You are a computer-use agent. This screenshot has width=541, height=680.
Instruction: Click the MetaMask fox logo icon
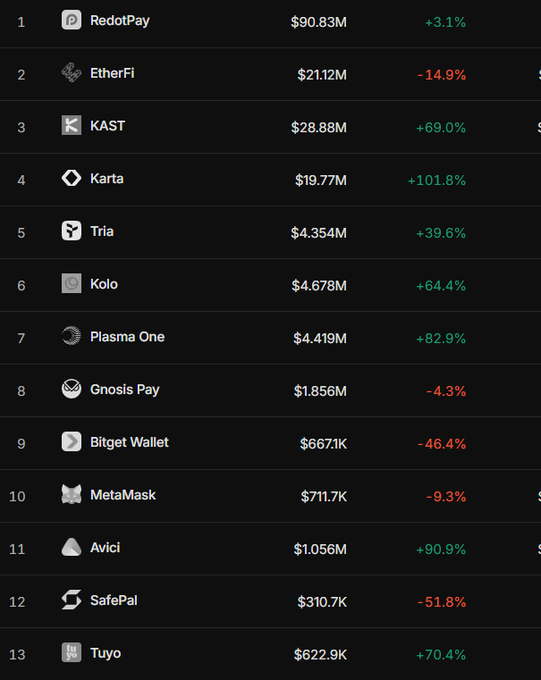point(71,494)
